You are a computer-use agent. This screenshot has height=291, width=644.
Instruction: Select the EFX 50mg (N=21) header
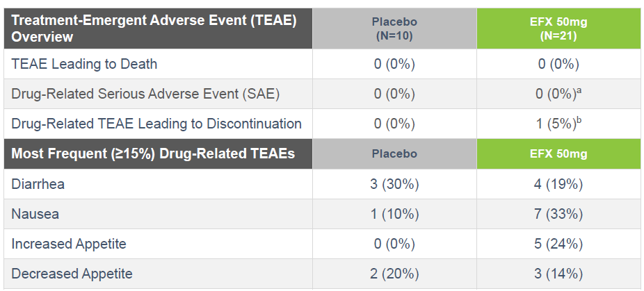click(558, 28)
